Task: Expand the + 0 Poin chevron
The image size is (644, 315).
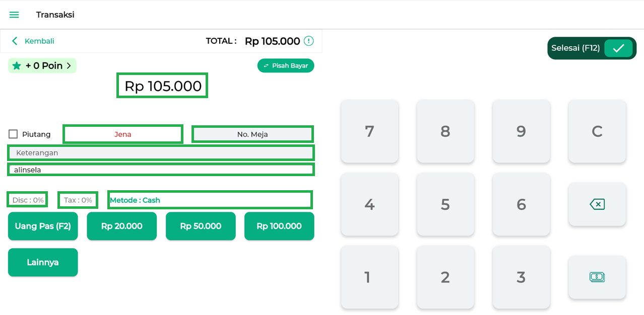Action: click(69, 66)
